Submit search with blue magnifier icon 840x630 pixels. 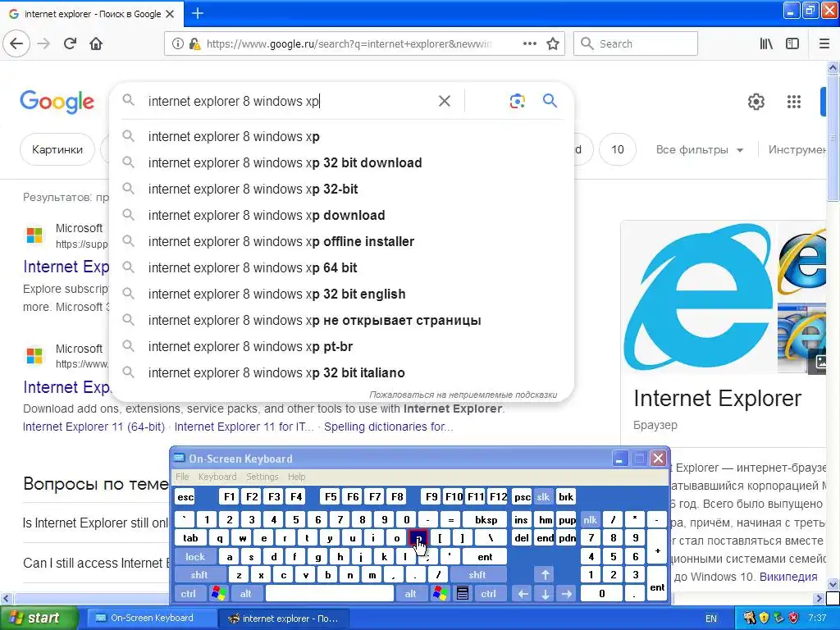tap(550, 100)
